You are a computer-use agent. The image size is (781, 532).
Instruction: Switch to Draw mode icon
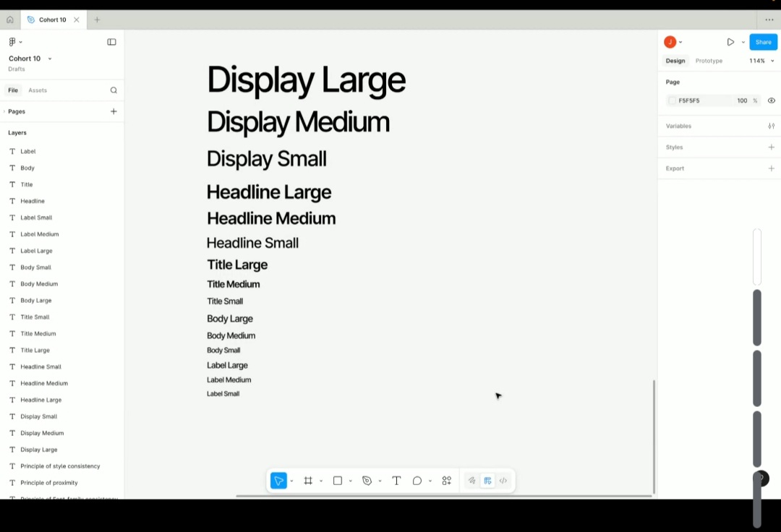pyautogui.click(x=471, y=481)
